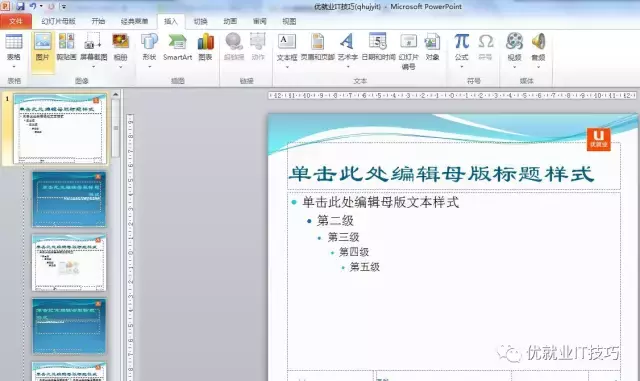Select slide master thumbnail number 1
Image resolution: width=640 pixels, height=381 pixels.
60,129
